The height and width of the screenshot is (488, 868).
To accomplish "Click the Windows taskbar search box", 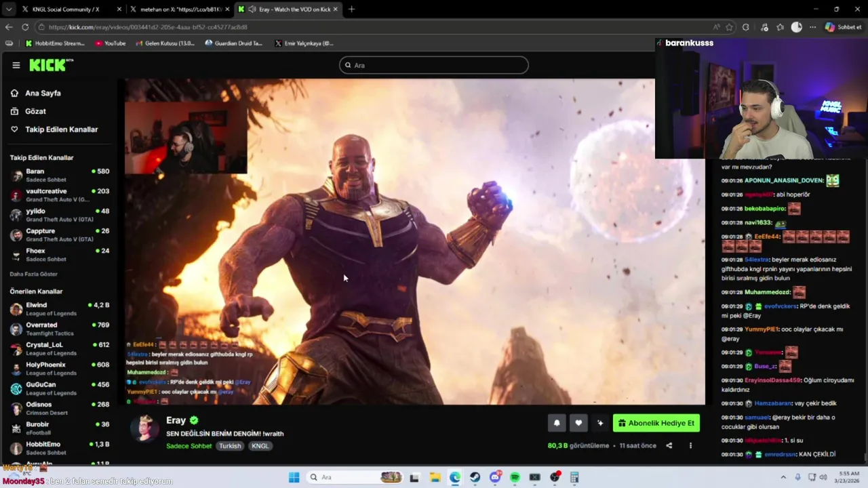I will pyautogui.click(x=355, y=477).
